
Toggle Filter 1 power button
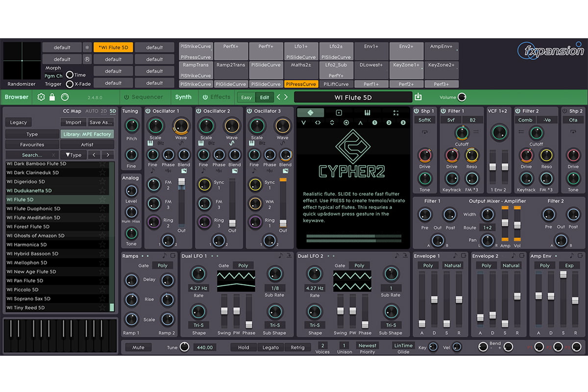443,111
